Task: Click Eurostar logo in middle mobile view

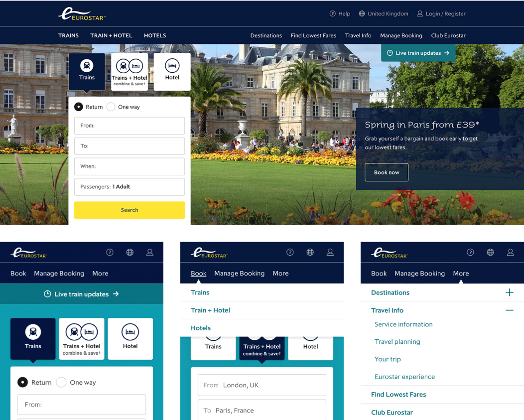Action: click(x=209, y=253)
